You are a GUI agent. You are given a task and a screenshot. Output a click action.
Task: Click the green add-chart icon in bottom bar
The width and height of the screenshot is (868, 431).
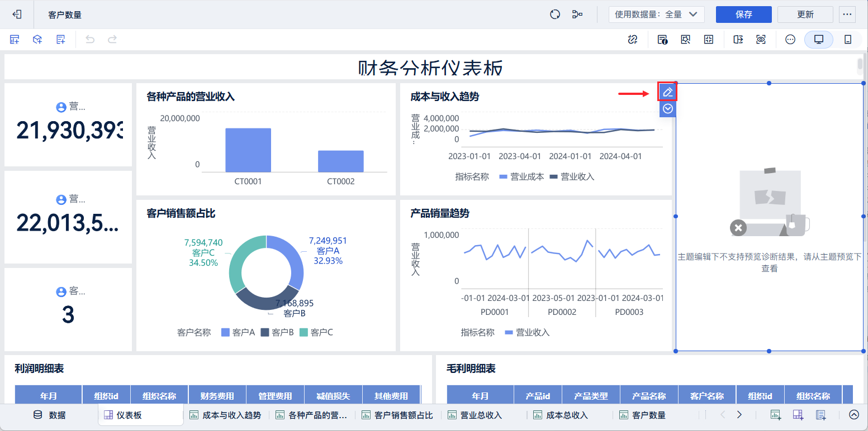(x=776, y=415)
